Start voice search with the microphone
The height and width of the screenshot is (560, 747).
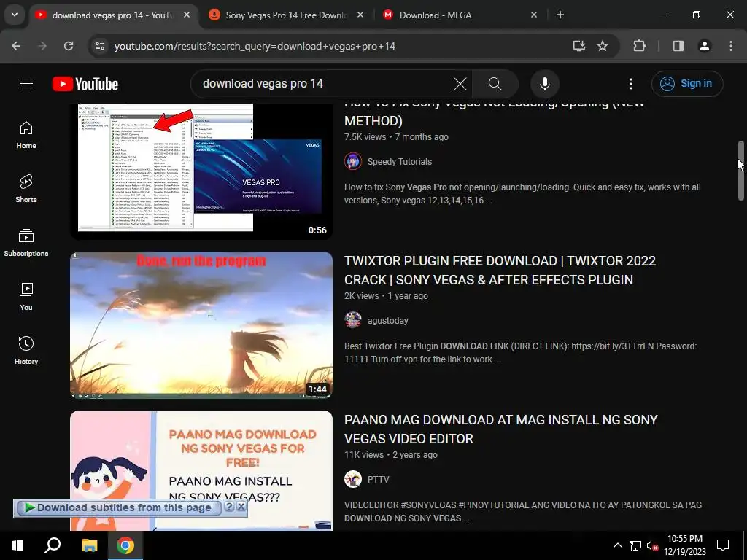pyautogui.click(x=544, y=84)
